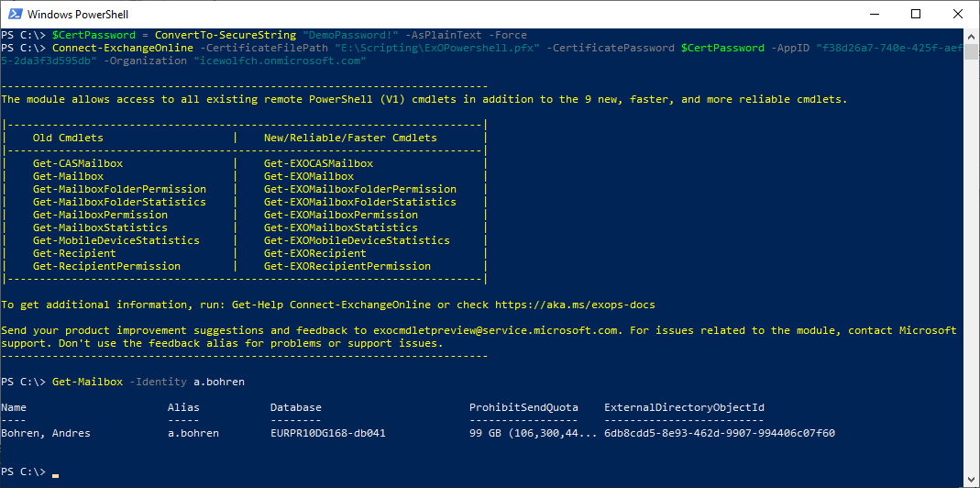Viewport: 980px width, 488px height.
Task: Click Get-EXOCASMailbox in the new cmdlets column
Action: coord(318,163)
